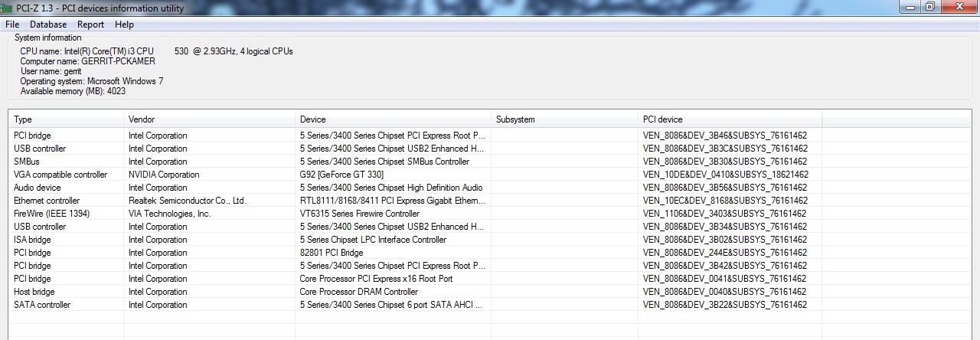Click VEN_1106&DEV_3403 PCI device ID
Viewport: 980px width, 340px height.
click(x=724, y=214)
